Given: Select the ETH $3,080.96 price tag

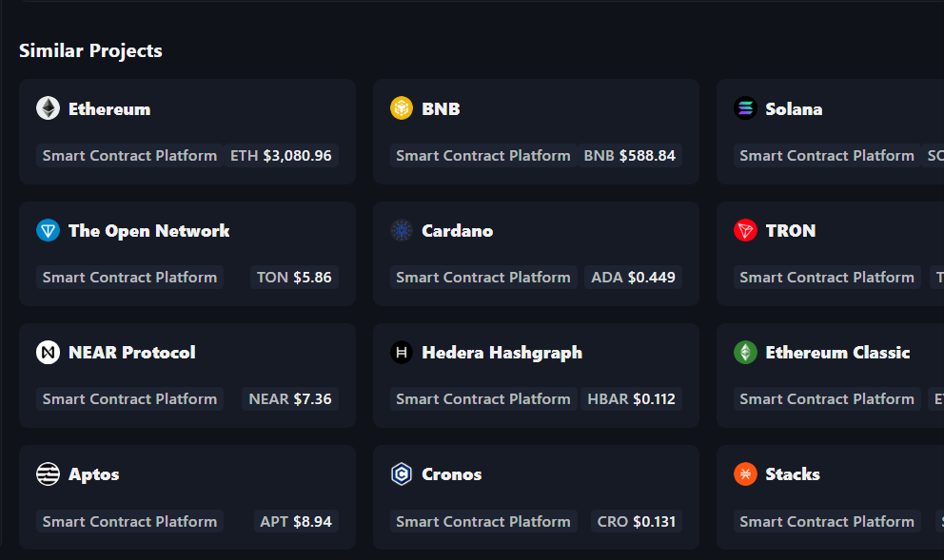Looking at the screenshot, I should pos(281,156).
